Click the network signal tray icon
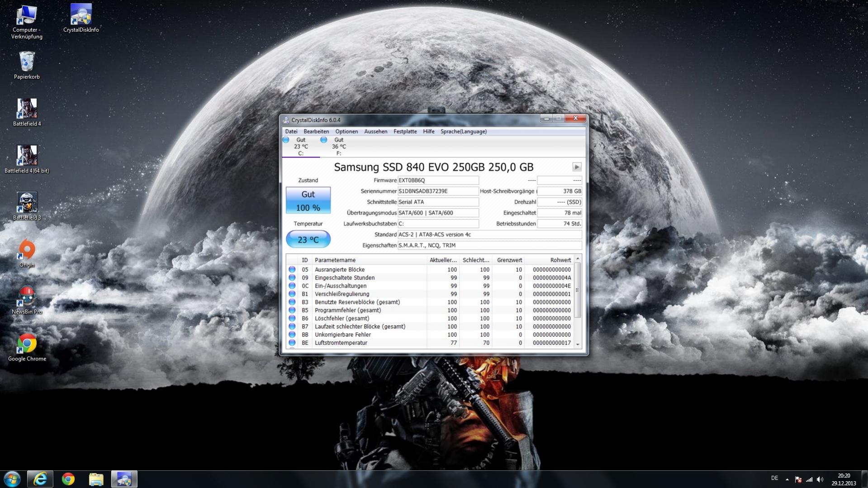The height and width of the screenshot is (488, 868). 809,479
